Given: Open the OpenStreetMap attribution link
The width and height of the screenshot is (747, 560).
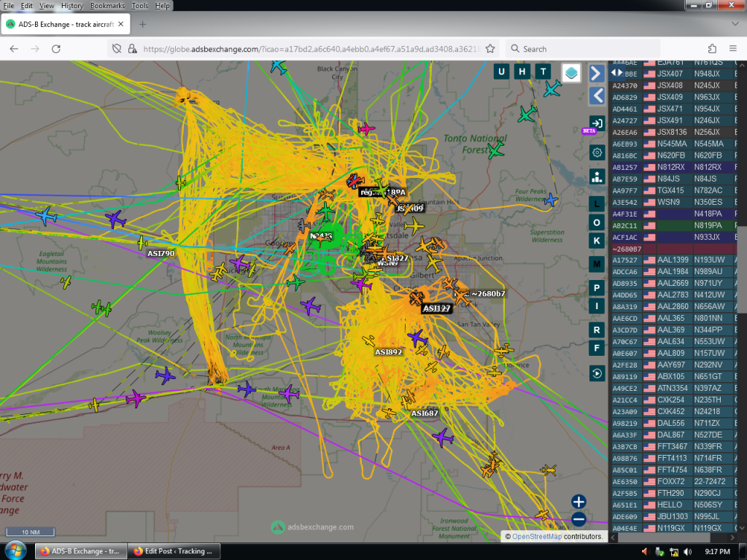Looking at the screenshot, I should coord(537,536).
